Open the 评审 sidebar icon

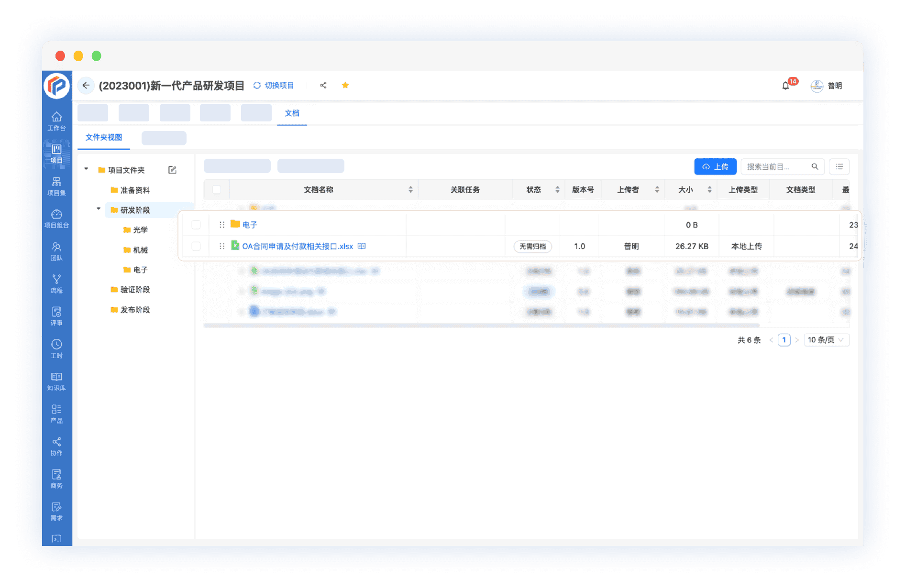(x=56, y=316)
